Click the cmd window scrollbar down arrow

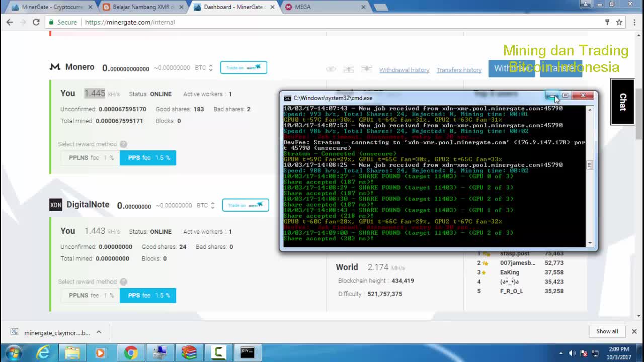tap(590, 243)
